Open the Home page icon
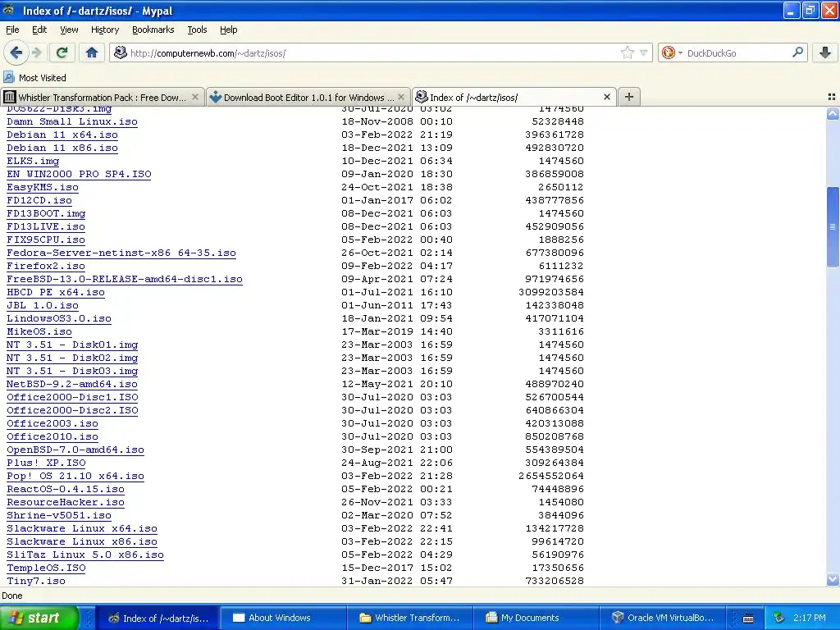The width and height of the screenshot is (840, 630). pos(92,52)
